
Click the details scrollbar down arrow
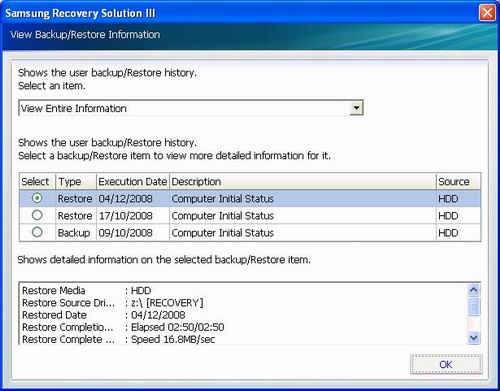coord(474,338)
